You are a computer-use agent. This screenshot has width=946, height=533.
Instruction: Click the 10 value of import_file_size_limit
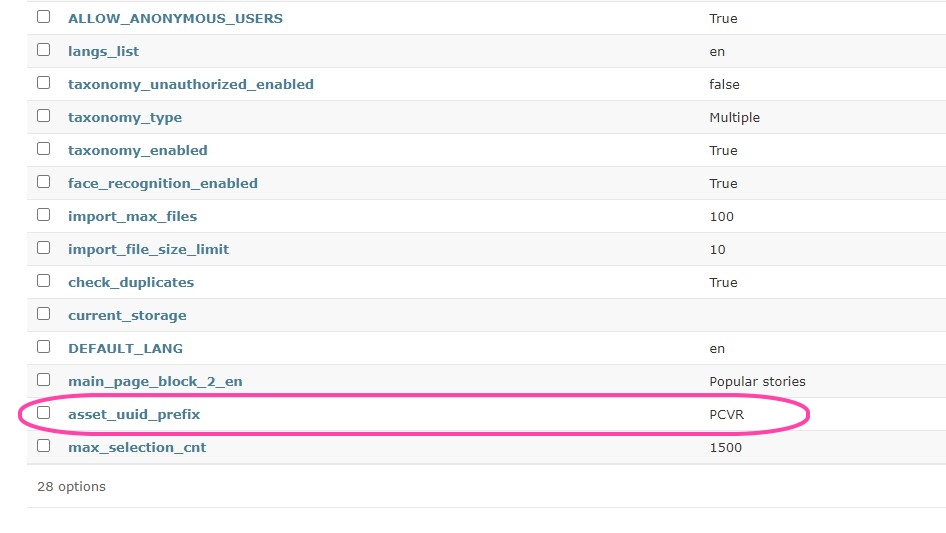[x=717, y=250]
